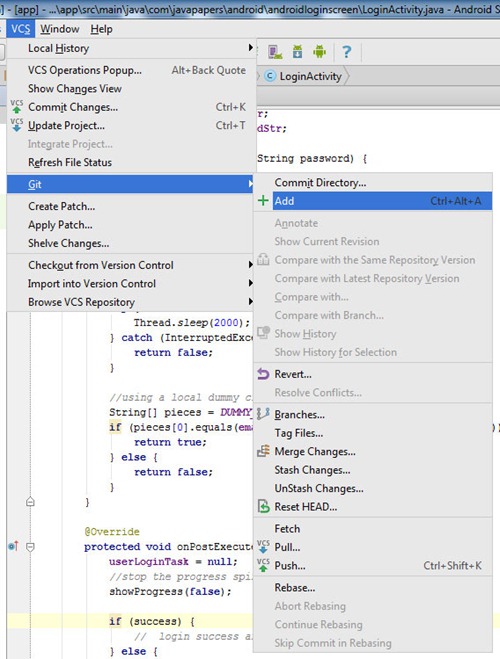Choose Revert... in Git submenu
Image resolution: width=500 pixels, height=659 pixels.
tap(373, 374)
